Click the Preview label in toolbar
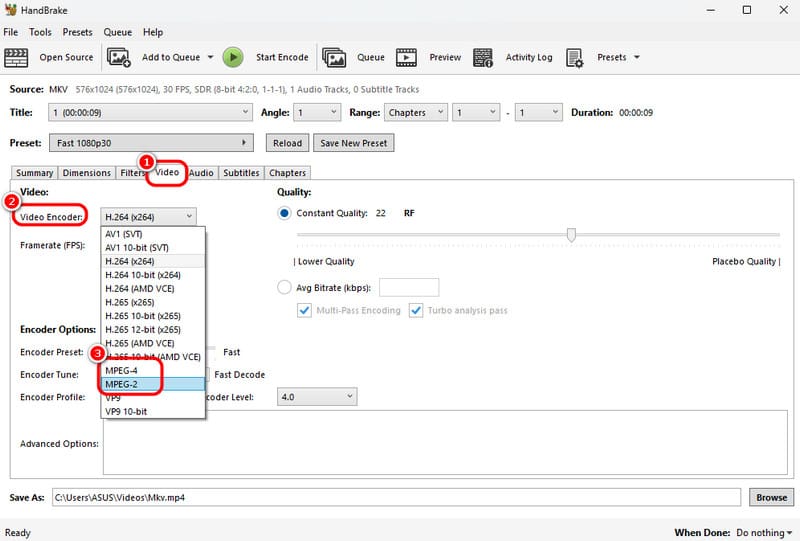The height and width of the screenshot is (541, 800). pos(445,57)
